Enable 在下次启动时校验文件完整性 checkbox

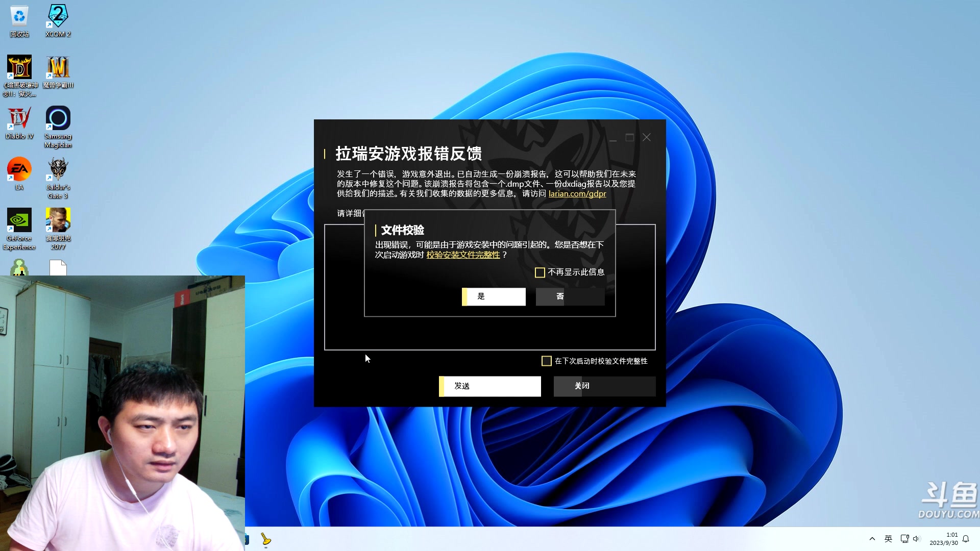(x=546, y=361)
